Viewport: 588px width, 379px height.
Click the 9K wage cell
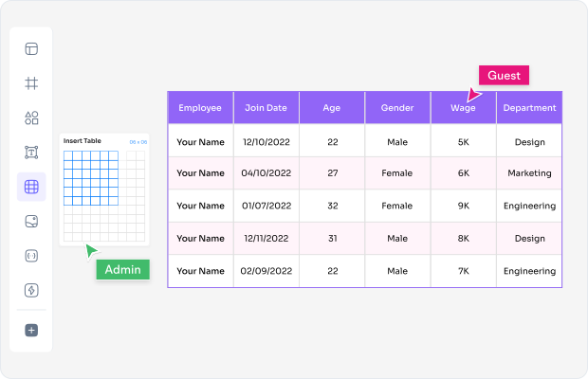pos(463,206)
